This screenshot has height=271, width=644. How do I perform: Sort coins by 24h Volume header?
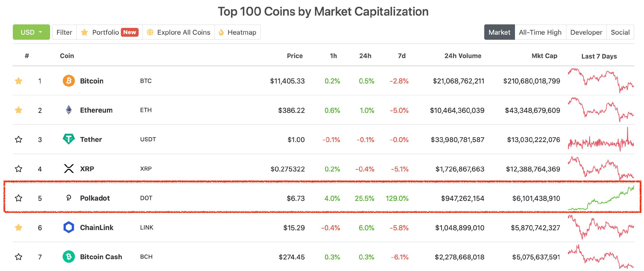463,56
